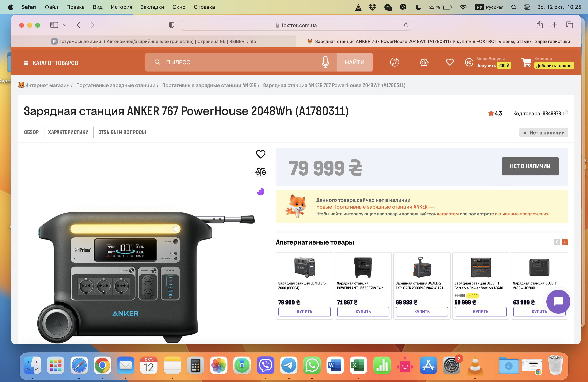Image resolution: width=588 pixels, height=382 pixels.
Task: Click the copy product code icon
Action: (566, 113)
